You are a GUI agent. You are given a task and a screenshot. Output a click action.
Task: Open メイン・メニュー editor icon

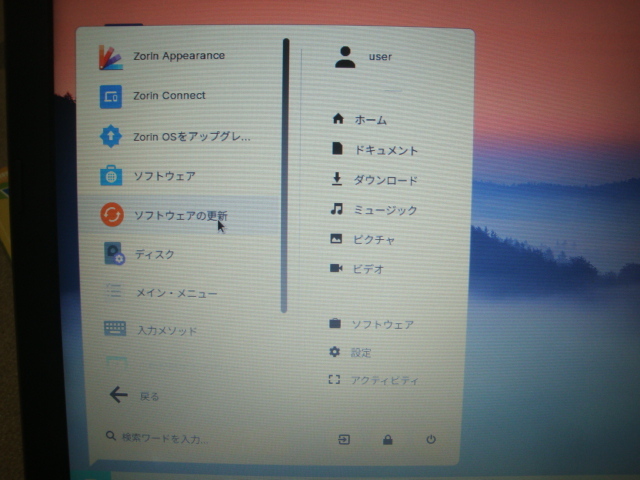click(114, 291)
